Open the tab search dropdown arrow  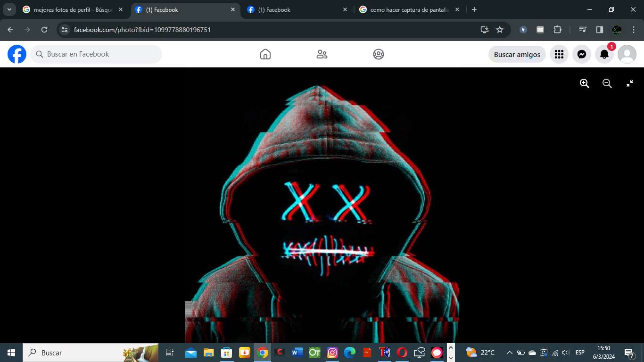pos(9,9)
